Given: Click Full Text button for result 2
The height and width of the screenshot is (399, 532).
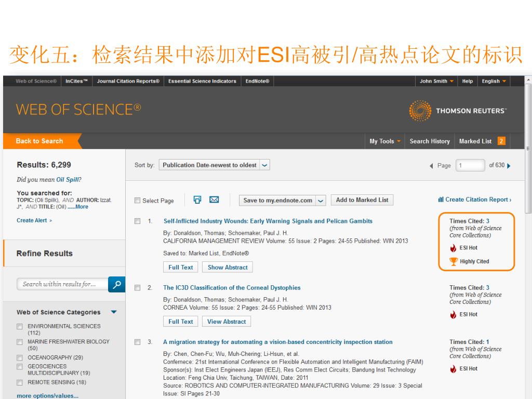Looking at the screenshot, I should (x=180, y=322).
